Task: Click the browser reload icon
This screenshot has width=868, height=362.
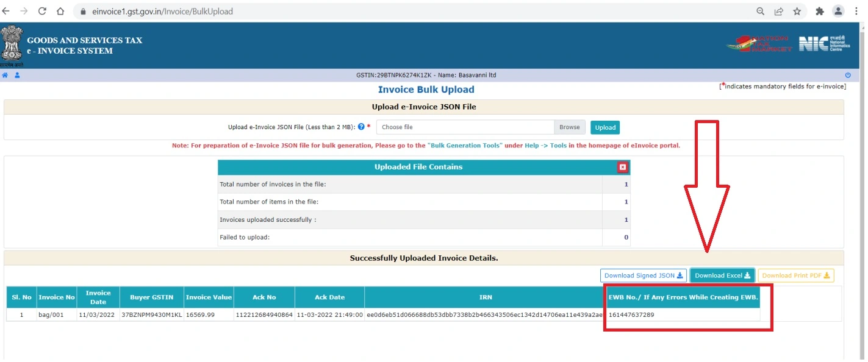Action: tap(41, 10)
